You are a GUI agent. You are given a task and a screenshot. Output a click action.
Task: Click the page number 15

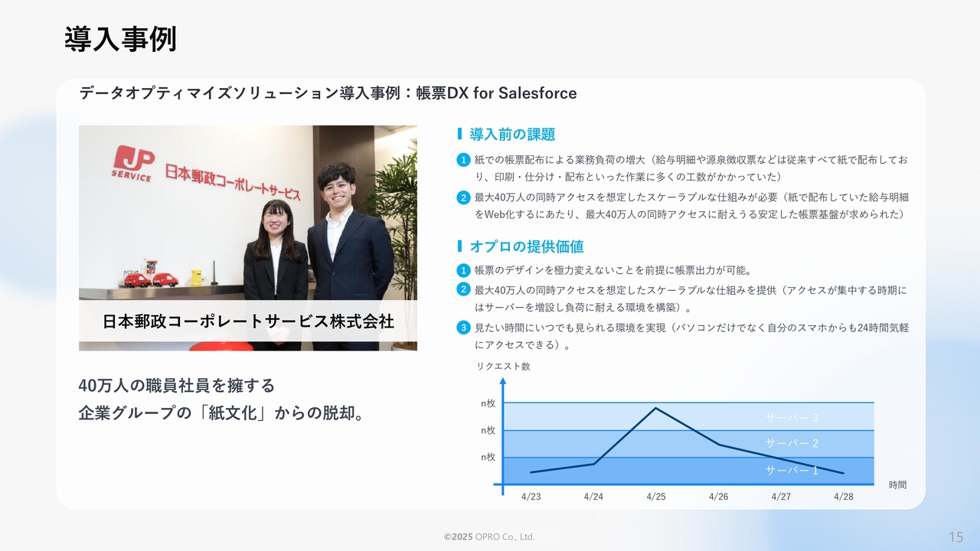pyautogui.click(x=955, y=537)
